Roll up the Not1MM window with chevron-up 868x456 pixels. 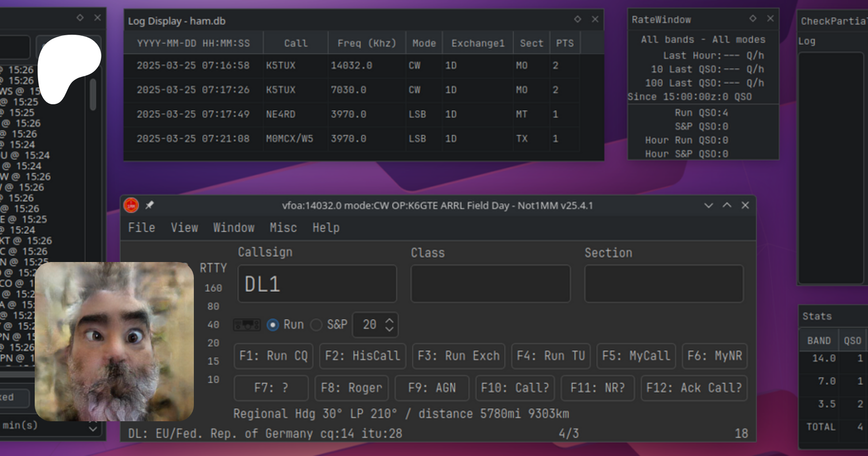coord(727,206)
